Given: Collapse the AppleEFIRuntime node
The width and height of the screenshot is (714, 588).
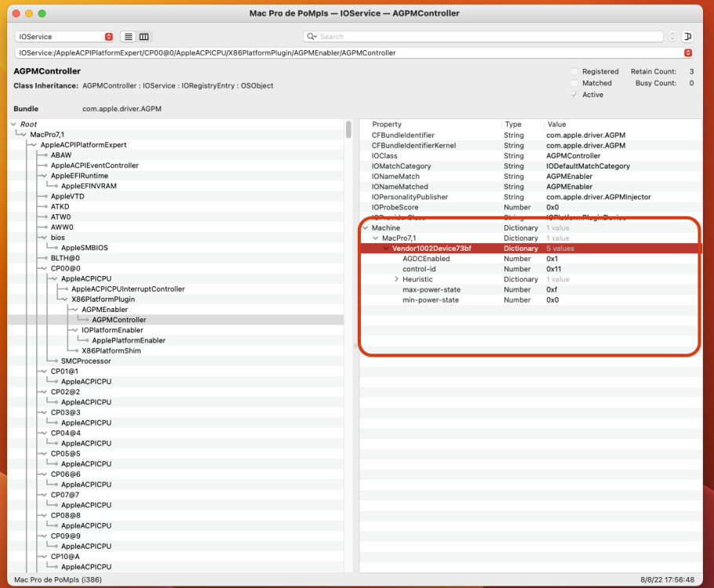Looking at the screenshot, I should [45, 176].
